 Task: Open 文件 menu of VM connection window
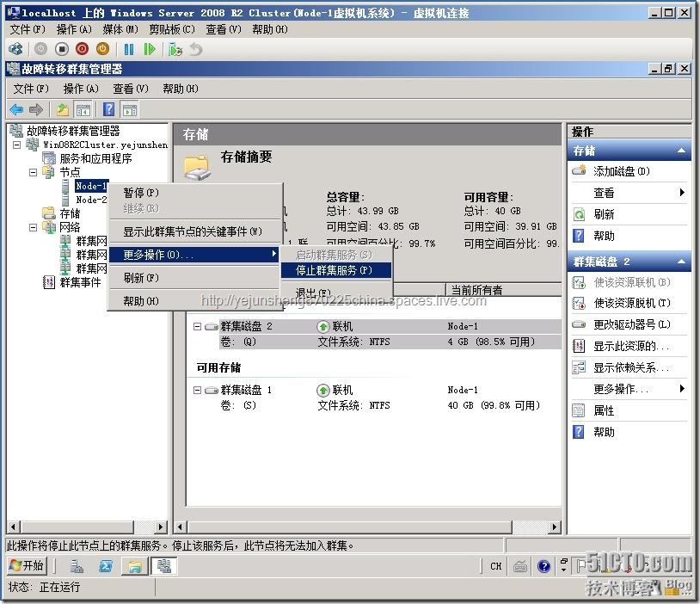pyautogui.click(x=28, y=29)
